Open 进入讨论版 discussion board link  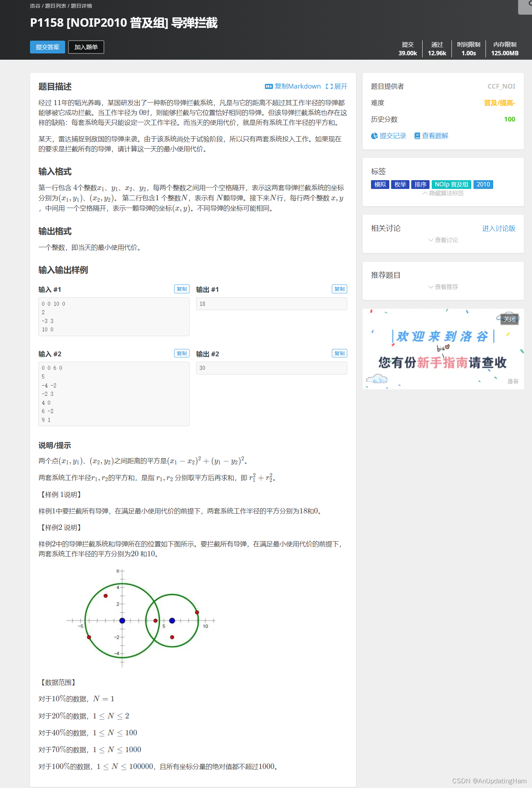pos(499,228)
